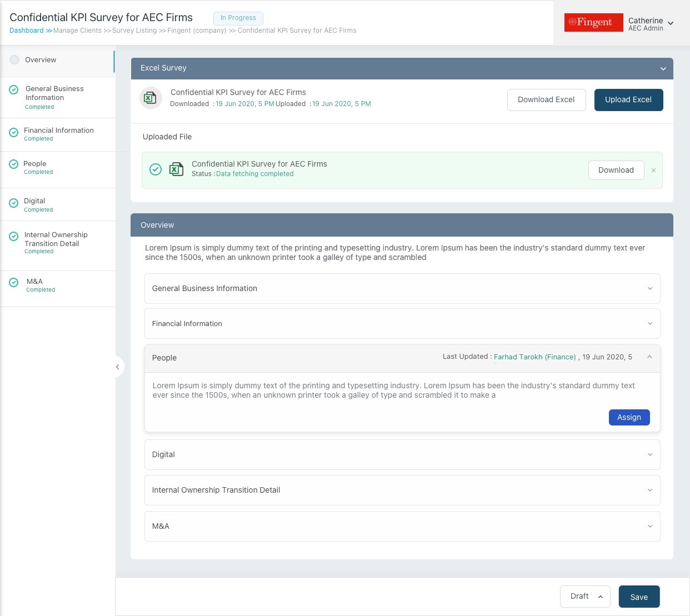Click the People completed check icon in sidebar
This screenshot has height=616, width=690.
click(x=14, y=164)
